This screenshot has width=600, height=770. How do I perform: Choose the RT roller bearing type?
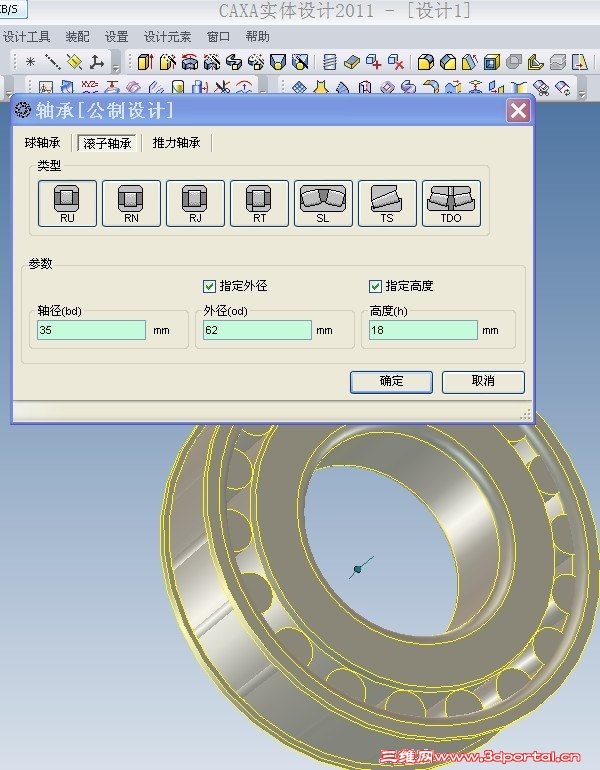click(259, 203)
